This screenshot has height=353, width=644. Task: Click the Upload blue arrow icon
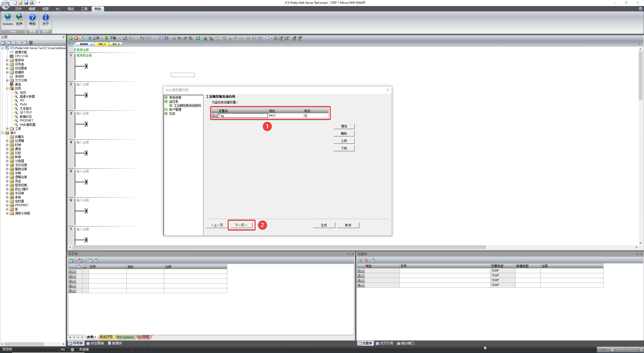[x=90, y=38]
